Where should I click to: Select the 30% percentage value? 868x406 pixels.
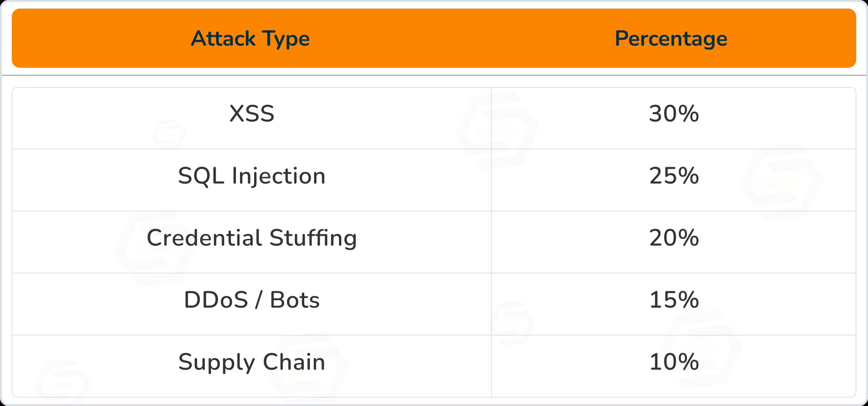[x=674, y=114]
